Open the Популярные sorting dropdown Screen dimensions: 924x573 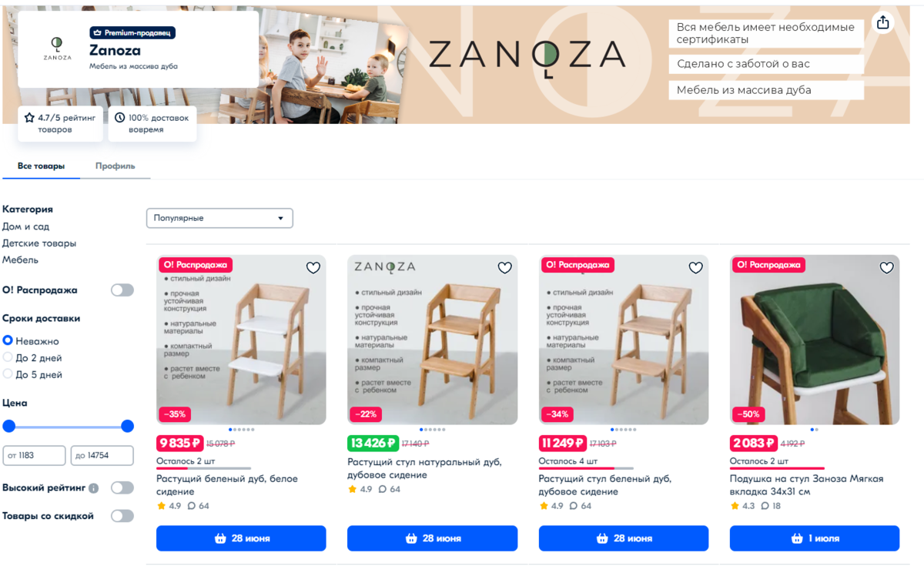click(219, 218)
